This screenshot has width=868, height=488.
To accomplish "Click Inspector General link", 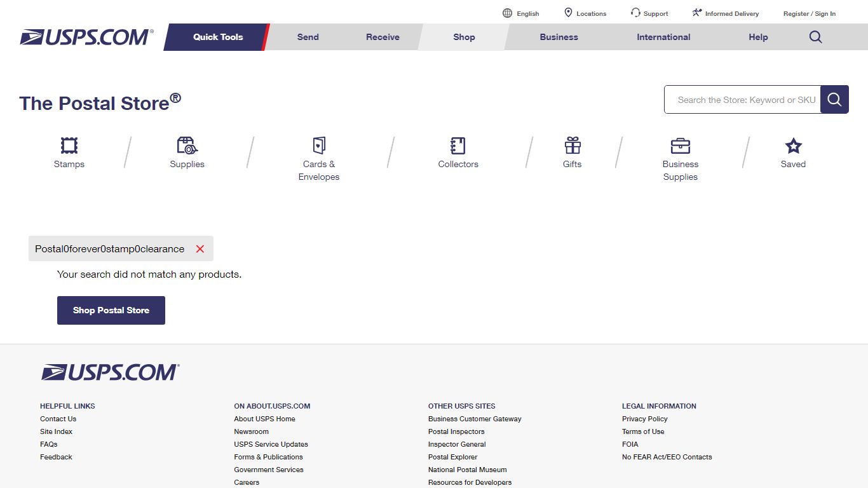I will [x=457, y=444].
